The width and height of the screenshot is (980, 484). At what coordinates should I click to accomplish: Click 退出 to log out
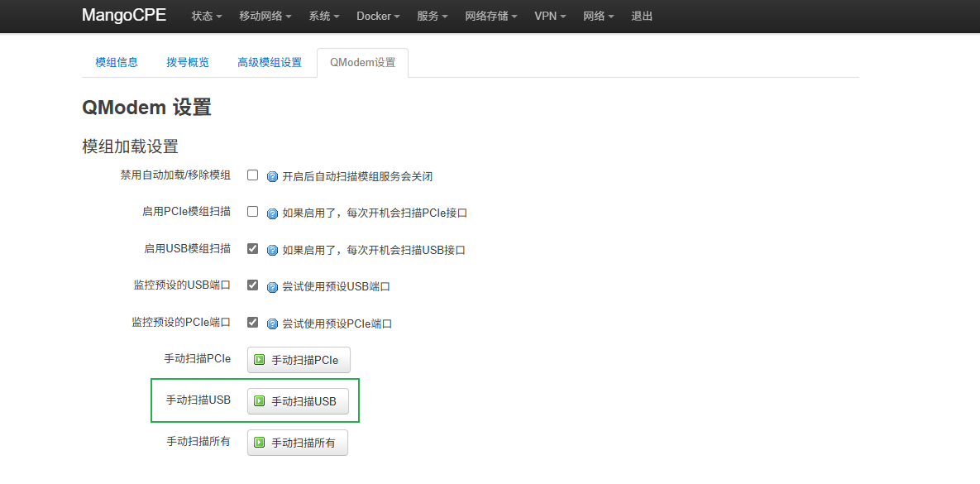click(642, 17)
